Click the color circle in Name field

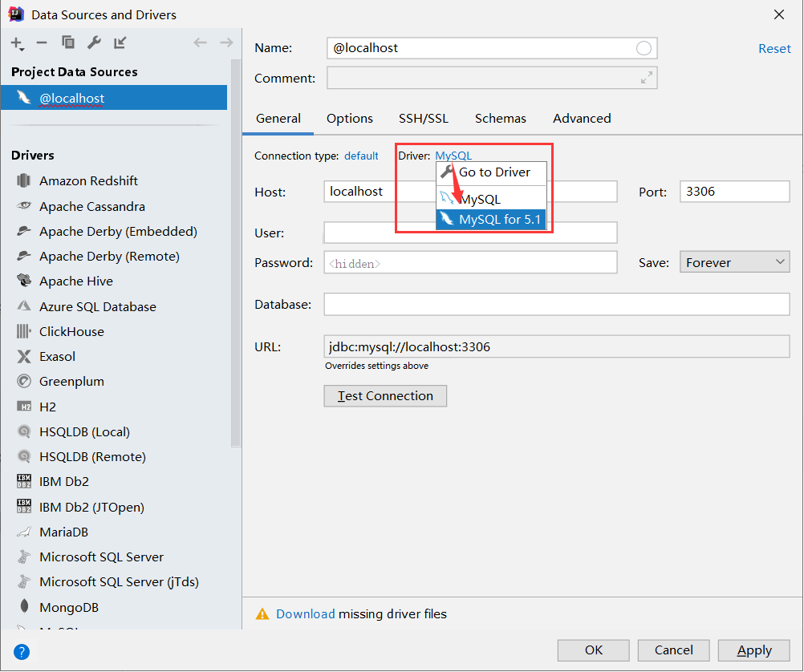click(x=644, y=48)
